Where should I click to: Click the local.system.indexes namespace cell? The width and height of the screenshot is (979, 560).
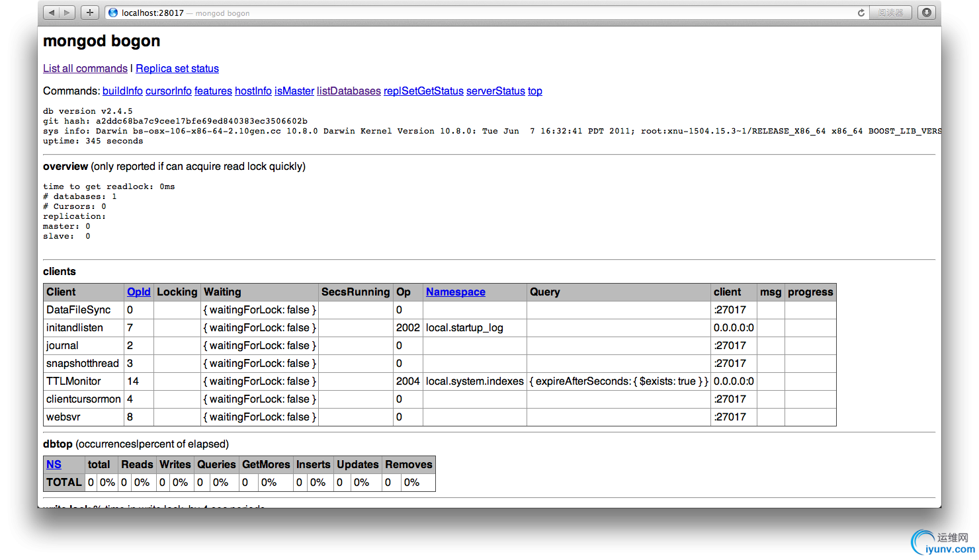475,381
